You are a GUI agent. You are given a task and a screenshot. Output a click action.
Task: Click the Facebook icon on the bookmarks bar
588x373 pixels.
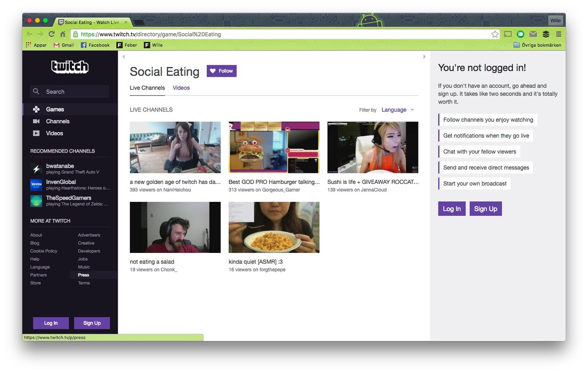(x=83, y=45)
